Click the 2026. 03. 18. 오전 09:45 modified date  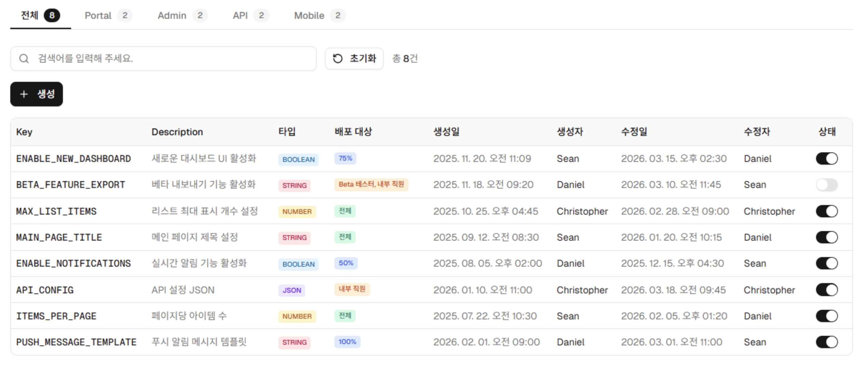(673, 290)
